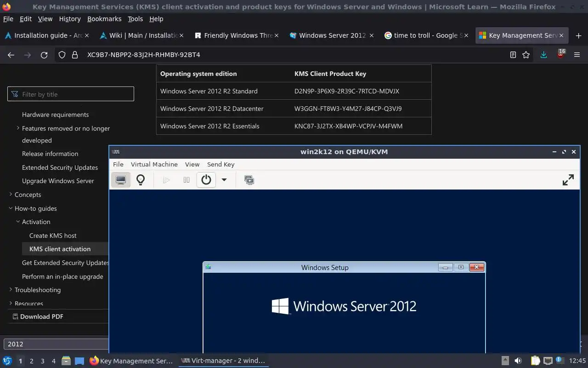Click the start menu icon in taskbar
This screenshot has height=368, width=588.
[x=7, y=361]
